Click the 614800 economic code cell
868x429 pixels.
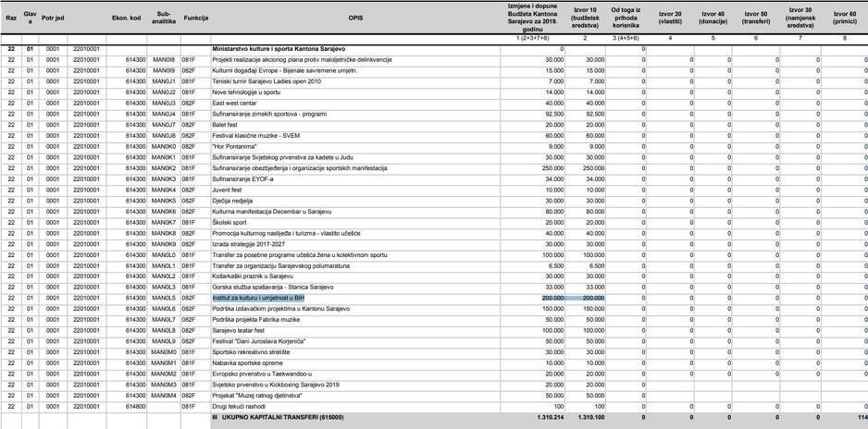(136, 406)
